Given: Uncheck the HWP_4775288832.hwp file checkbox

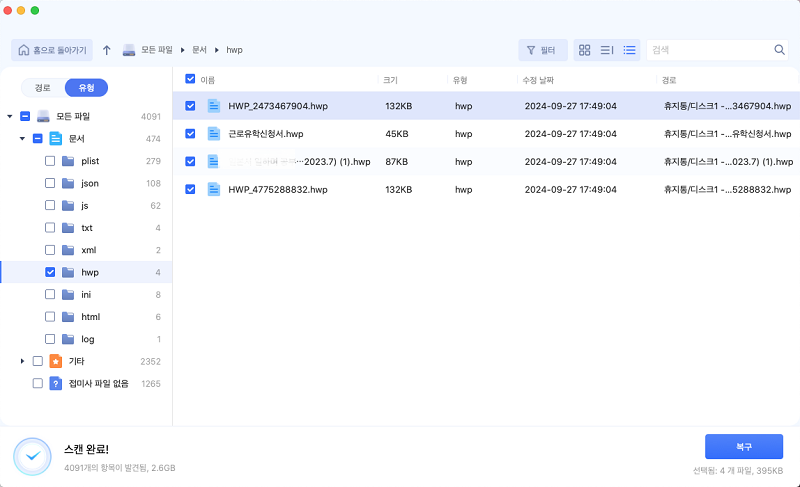Looking at the screenshot, I should (191, 188).
